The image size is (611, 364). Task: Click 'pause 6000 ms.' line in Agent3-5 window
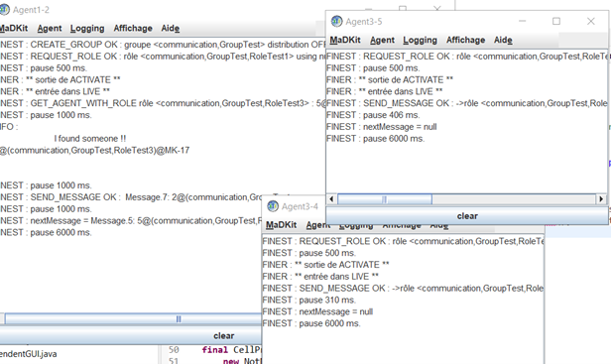click(375, 138)
